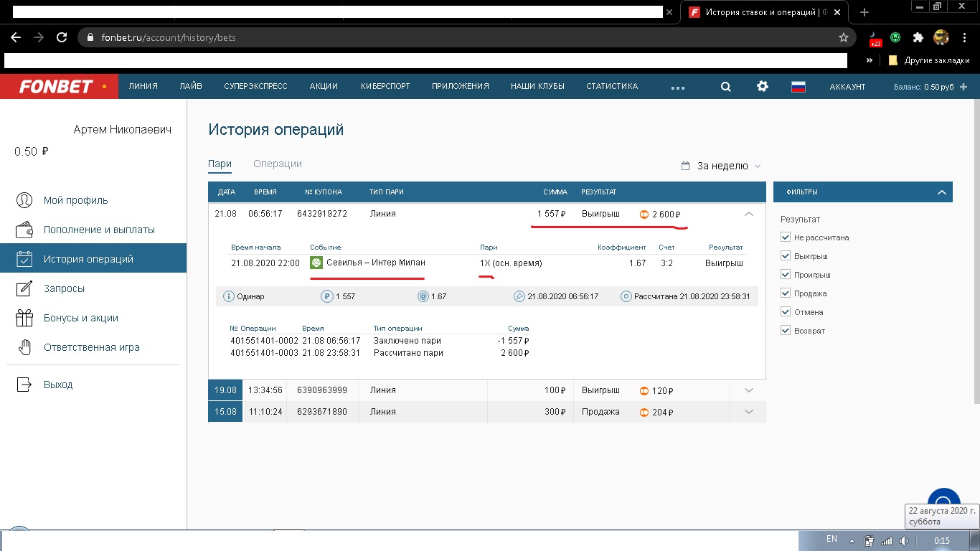Reload the page with the refresh icon

[62, 37]
